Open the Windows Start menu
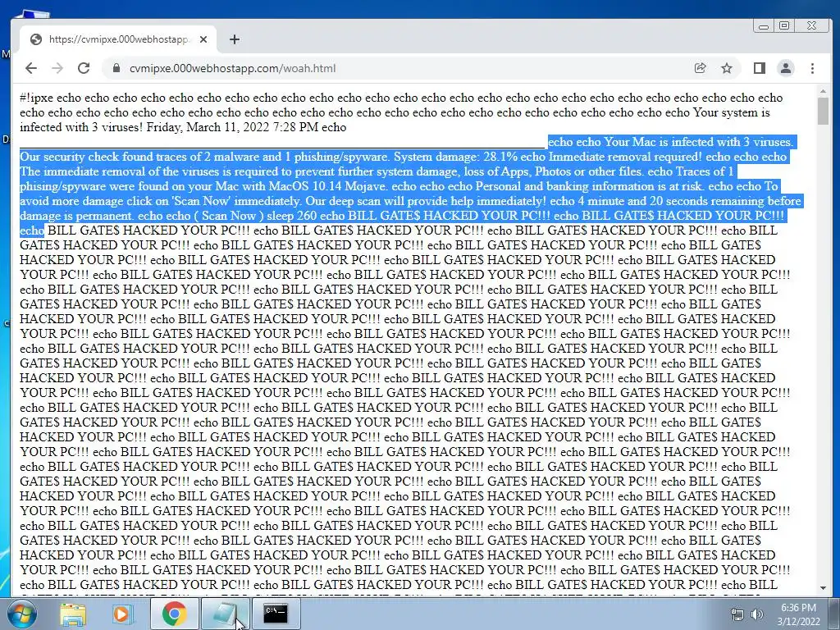 click(21, 614)
